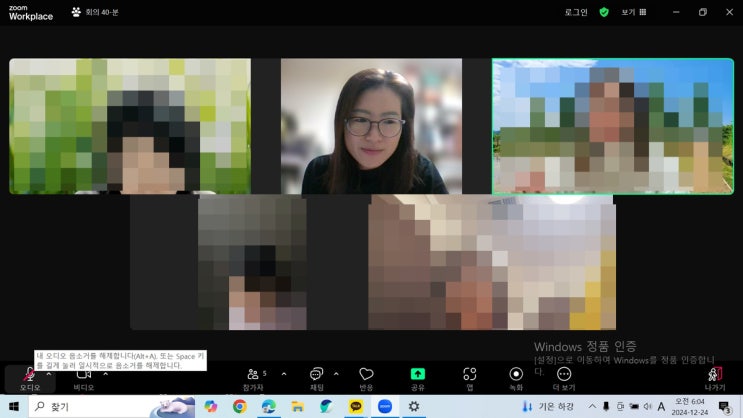743x418 pixels.
Task: Unmute audio with the 오디오 microphone button
Action: click(29, 379)
